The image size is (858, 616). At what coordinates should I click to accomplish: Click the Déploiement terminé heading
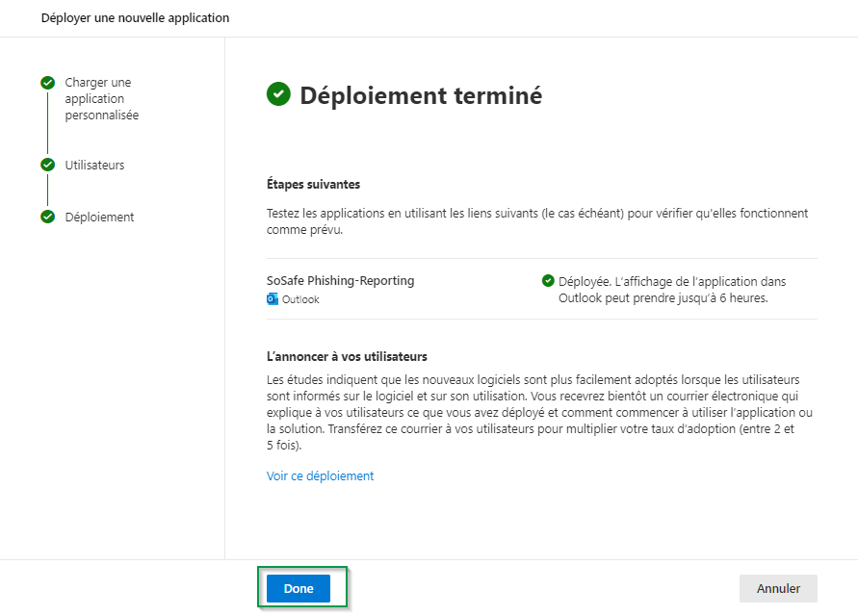421,95
